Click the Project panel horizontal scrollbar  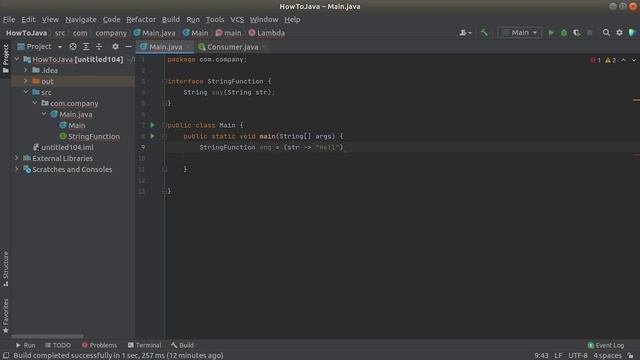(x=47, y=337)
